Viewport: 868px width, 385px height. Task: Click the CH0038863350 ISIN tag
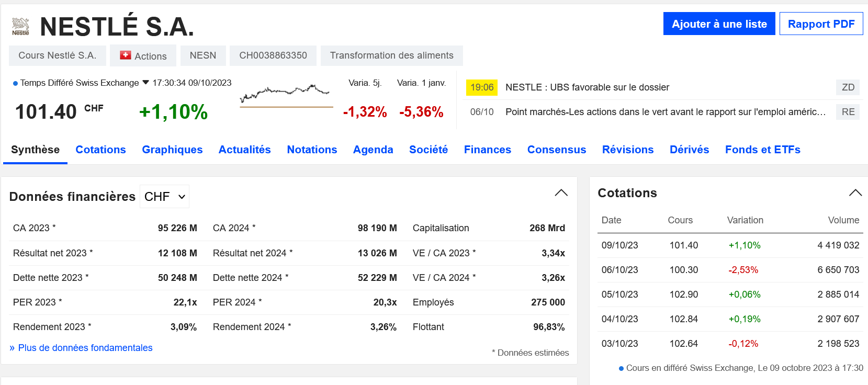point(273,55)
